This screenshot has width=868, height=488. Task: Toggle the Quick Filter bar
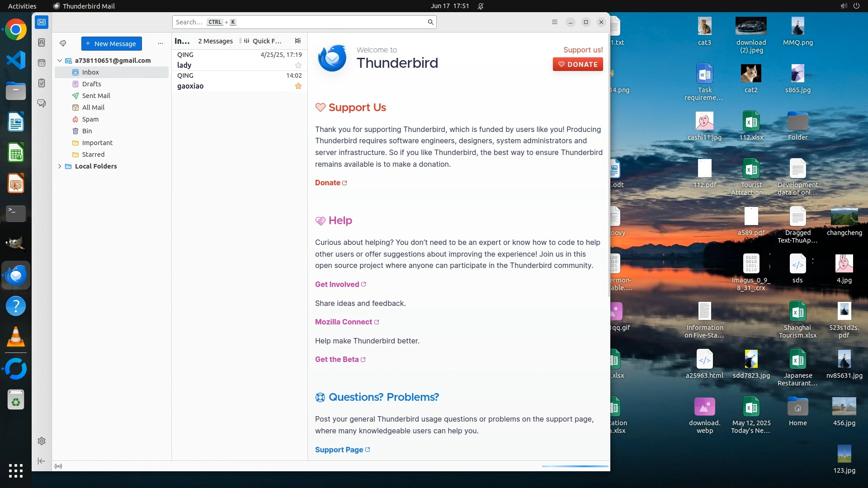click(x=263, y=41)
